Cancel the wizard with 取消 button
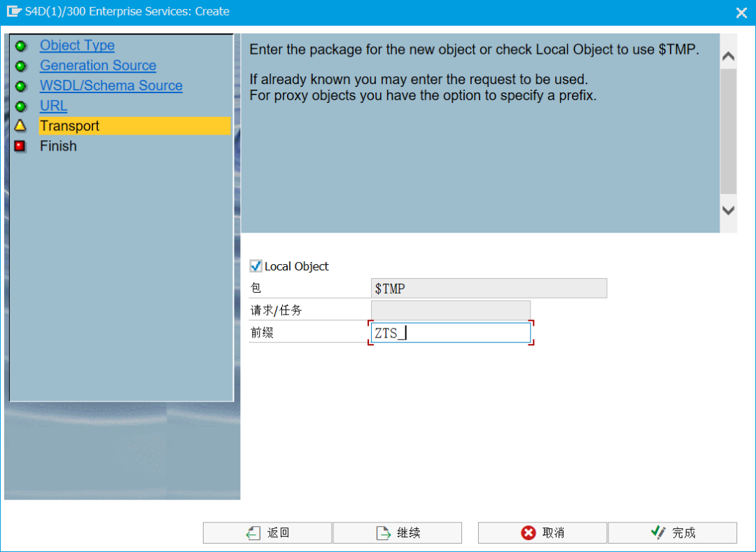 coord(542,532)
